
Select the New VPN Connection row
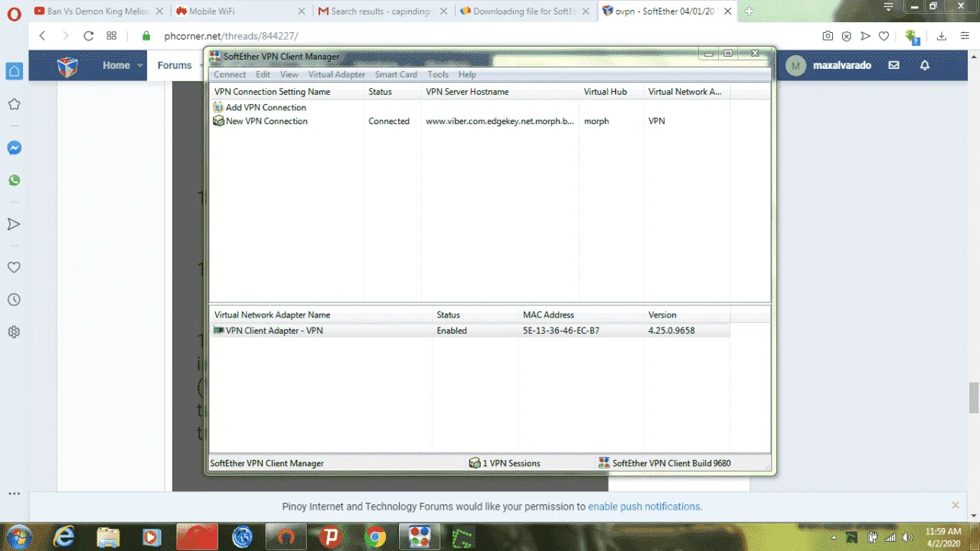point(470,122)
